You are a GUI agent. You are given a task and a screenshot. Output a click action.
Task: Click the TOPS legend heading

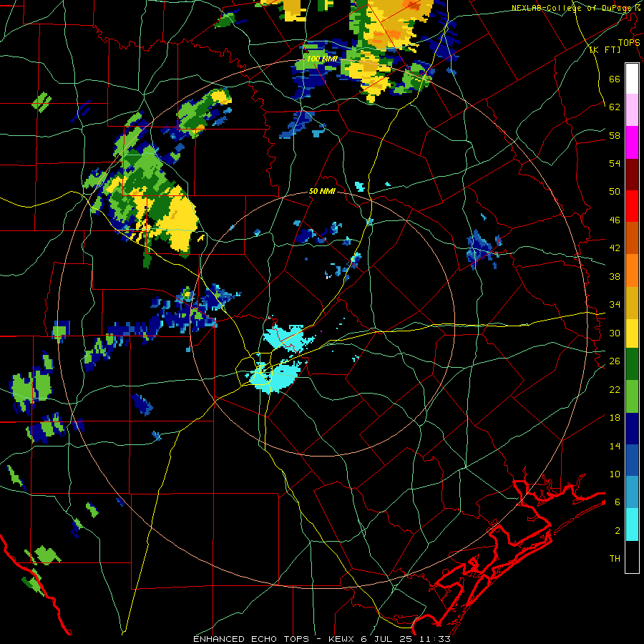629,42
